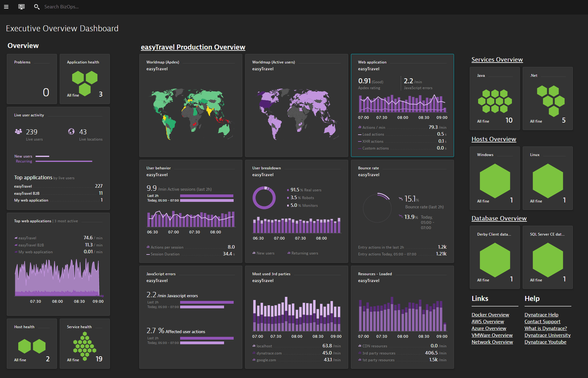Open the Hosts Overview section link

tap(494, 139)
